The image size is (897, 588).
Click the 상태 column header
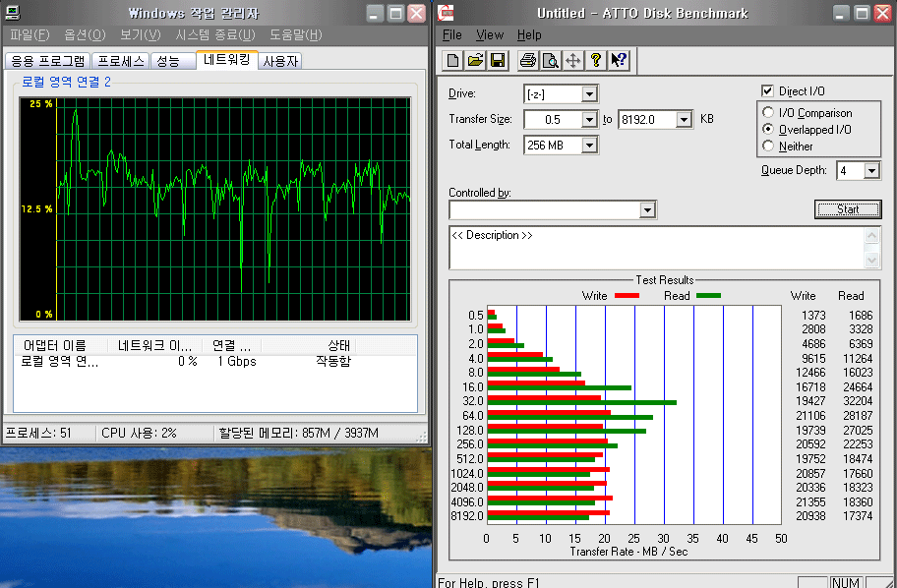(x=309, y=345)
